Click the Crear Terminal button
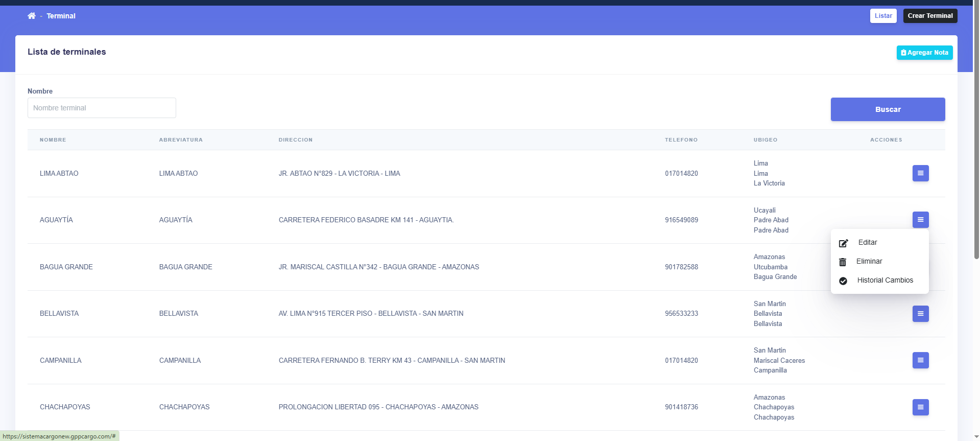980x441 pixels. (x=930, y=16)
